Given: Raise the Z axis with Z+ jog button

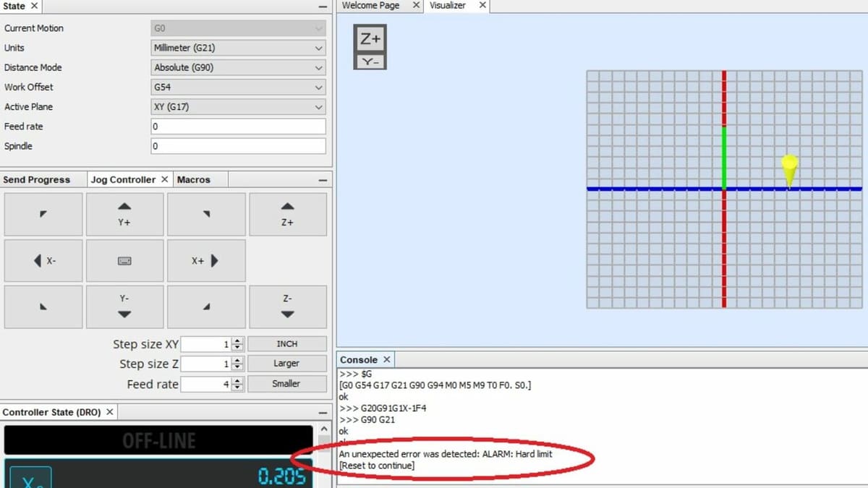Looking at the screenshot, I should (x=287, y=215).
